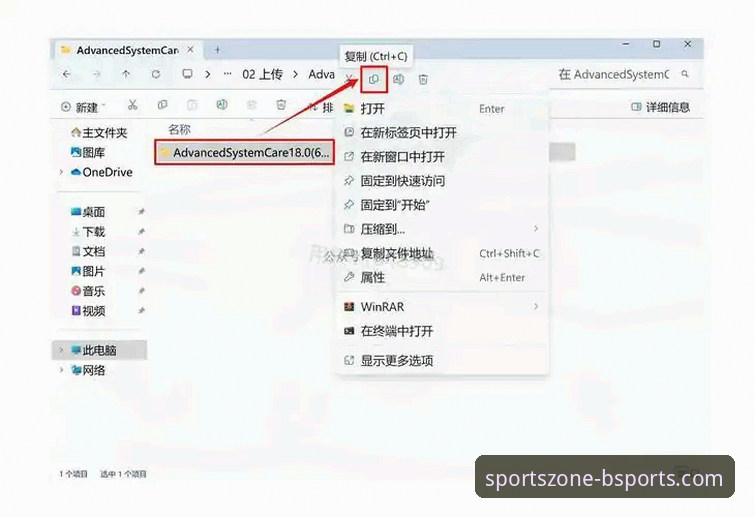The image size is (754, 517).
Task: Expand the 网络 tree node
Action: 61,370
